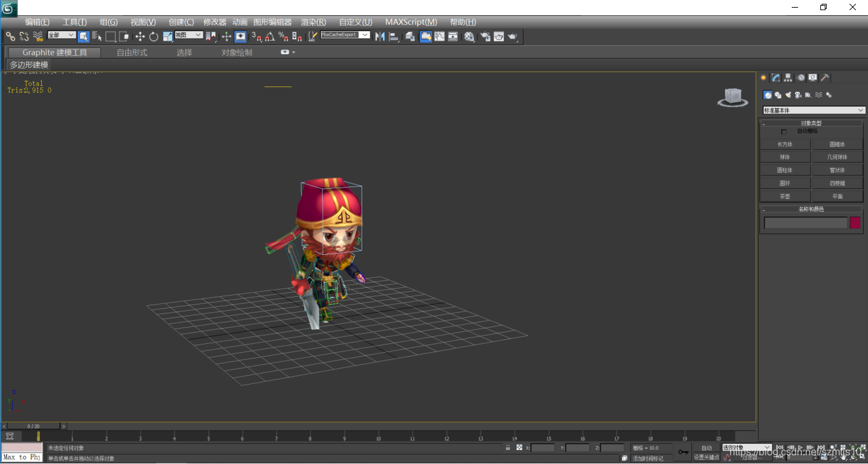Toggle the 自动 auto key button
Viewport: 868px width, 464px height.
click(x=707, y=448)
